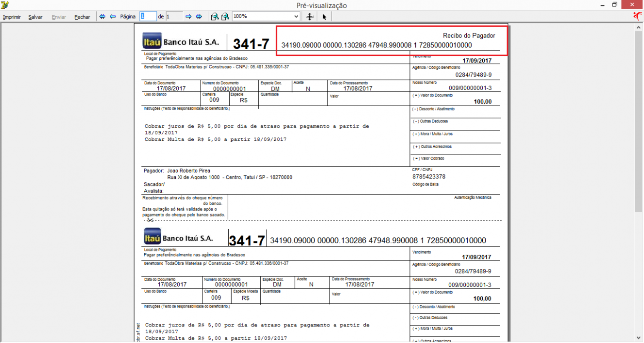Zoom in with magnifier plus icon
644x343 pixels.
225,16
